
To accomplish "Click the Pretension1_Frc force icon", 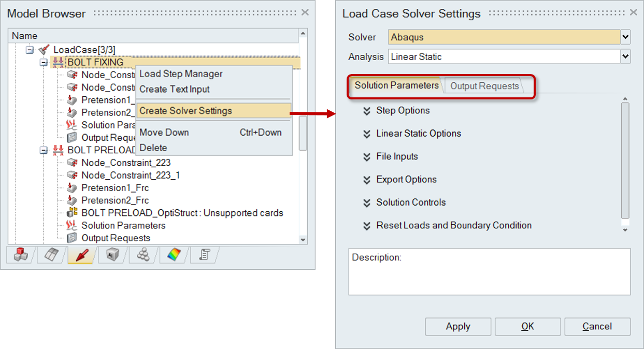I will pyautogui.click(x=72, y=187).
